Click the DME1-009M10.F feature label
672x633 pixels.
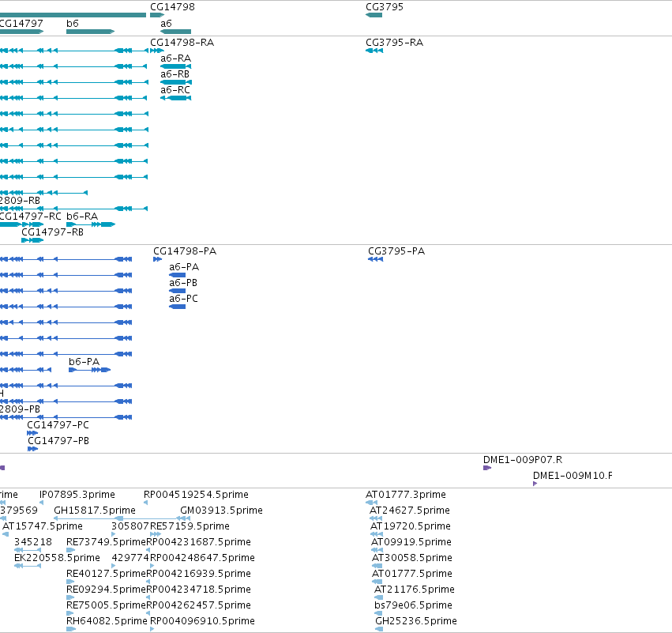pos(573,476)
